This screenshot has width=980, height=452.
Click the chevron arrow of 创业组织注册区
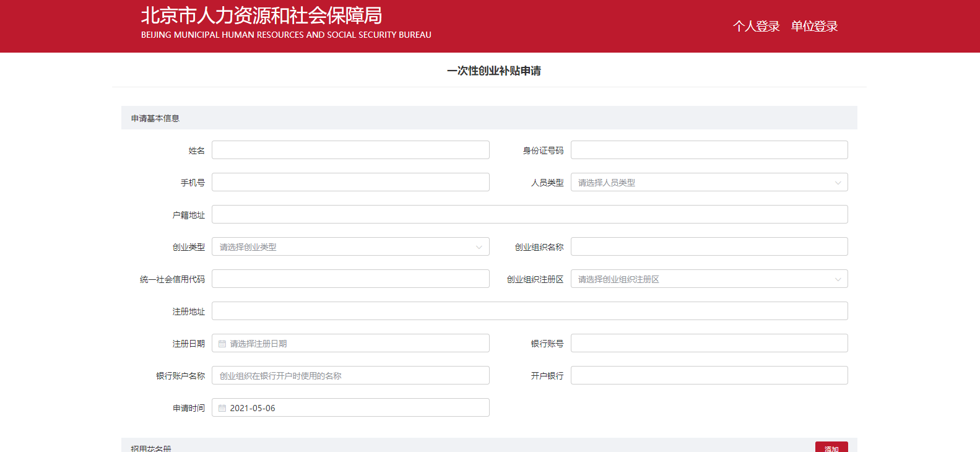coord(838,279)
